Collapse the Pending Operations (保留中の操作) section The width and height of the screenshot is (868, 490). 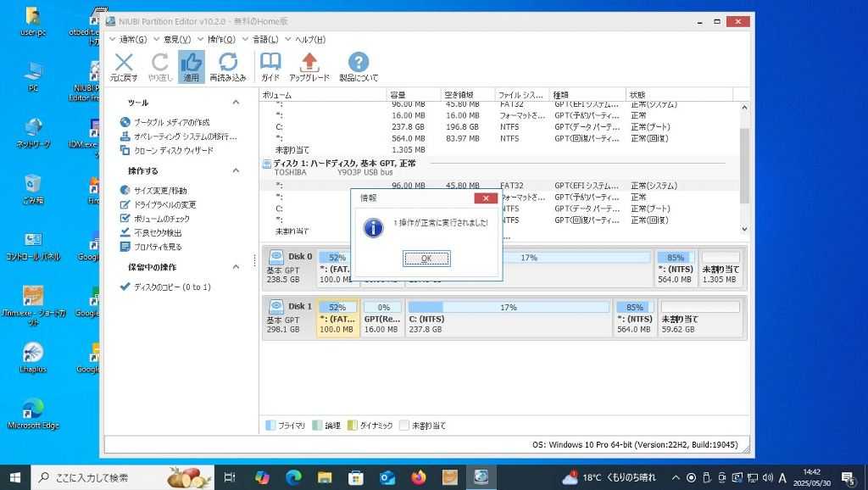tap(236, 267)
